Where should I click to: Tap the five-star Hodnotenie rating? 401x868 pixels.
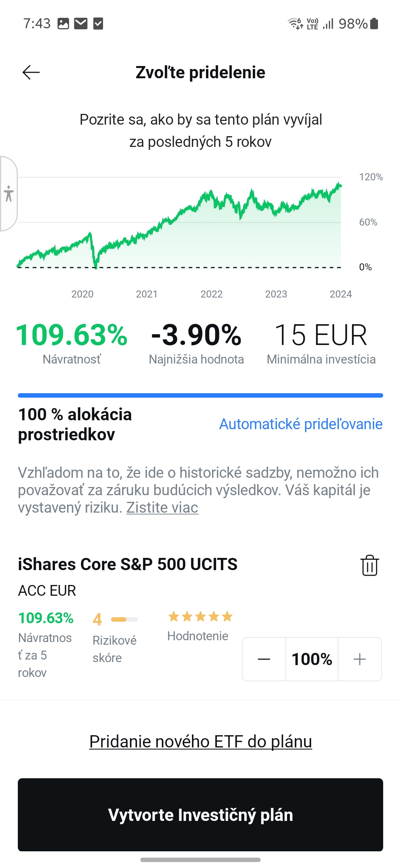point(200,617)
